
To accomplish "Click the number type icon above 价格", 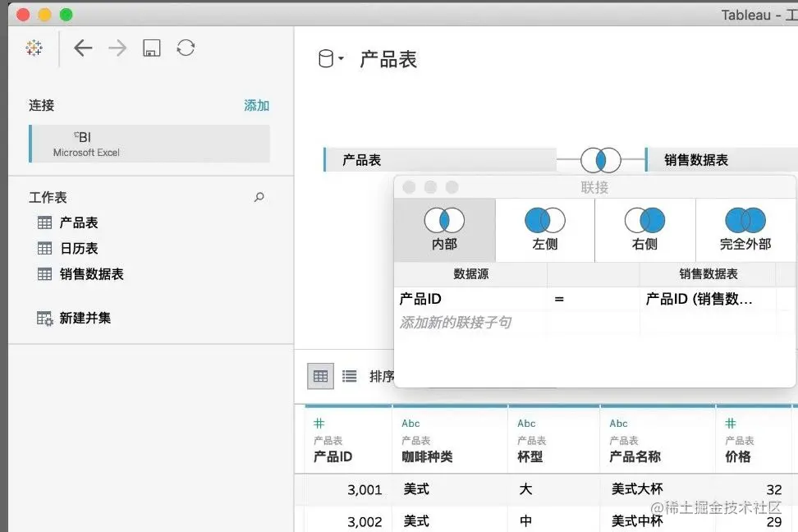I will 731,423.
